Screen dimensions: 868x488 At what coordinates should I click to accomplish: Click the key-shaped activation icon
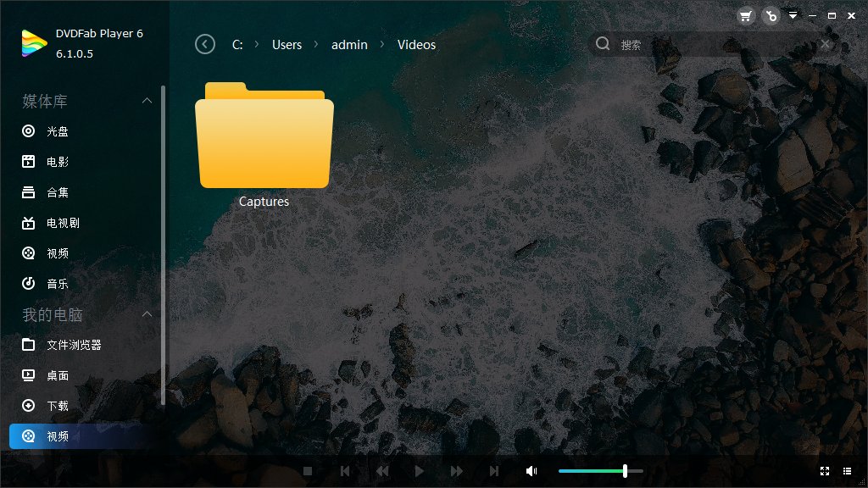point(770,15)
